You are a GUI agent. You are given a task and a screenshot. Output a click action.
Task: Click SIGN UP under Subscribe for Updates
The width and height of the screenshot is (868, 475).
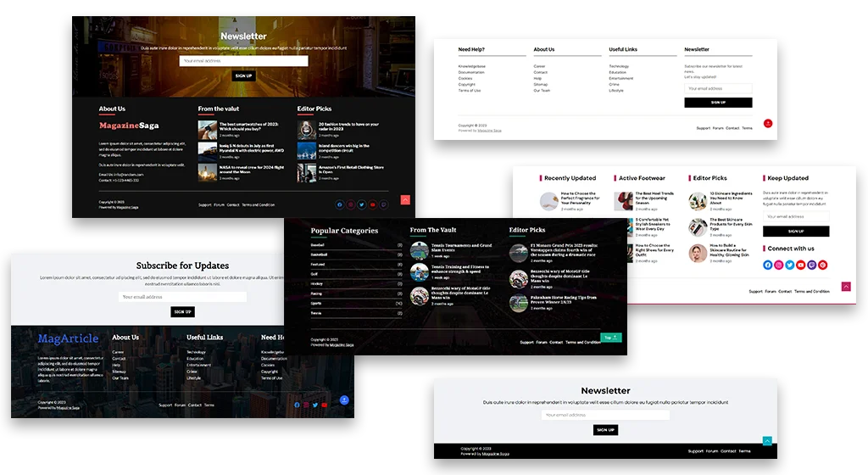pyautogui.click(x=183, y=311)
